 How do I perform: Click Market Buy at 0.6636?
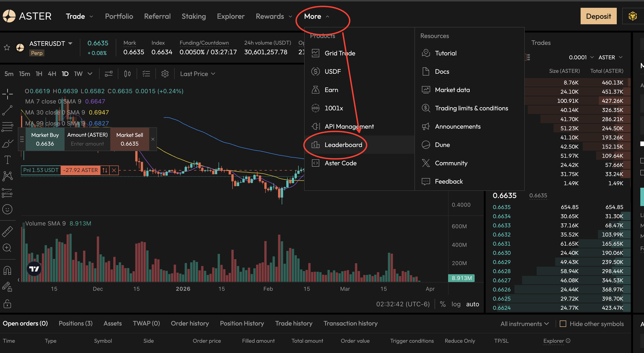pos(45,139)
